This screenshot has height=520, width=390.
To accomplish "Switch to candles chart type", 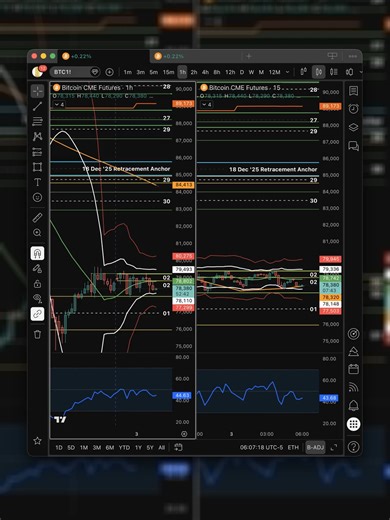I will [x=319, y=72].
